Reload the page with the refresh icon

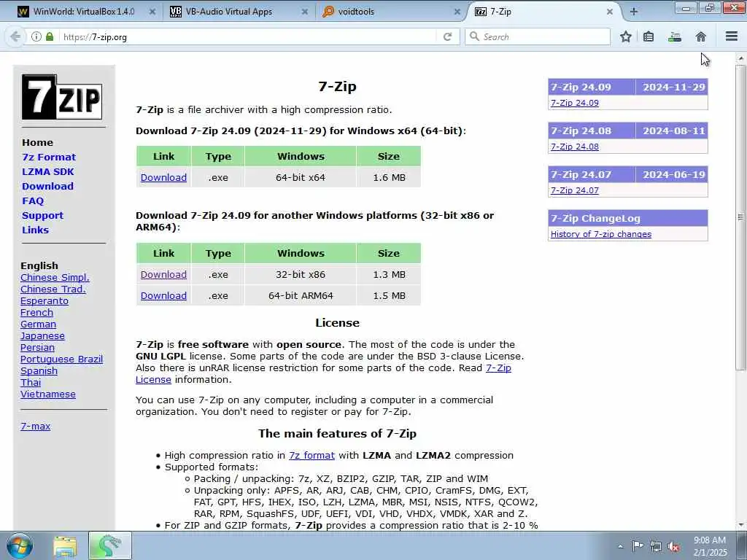(447, 36)
